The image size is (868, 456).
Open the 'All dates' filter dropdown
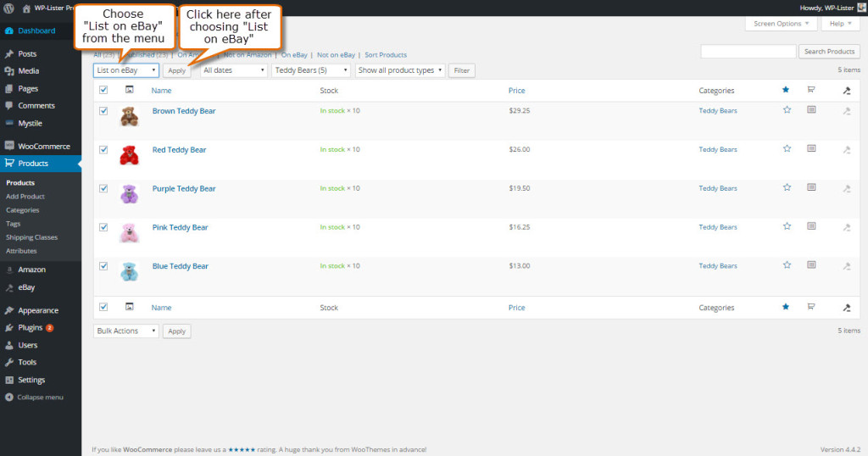(234, 70)
